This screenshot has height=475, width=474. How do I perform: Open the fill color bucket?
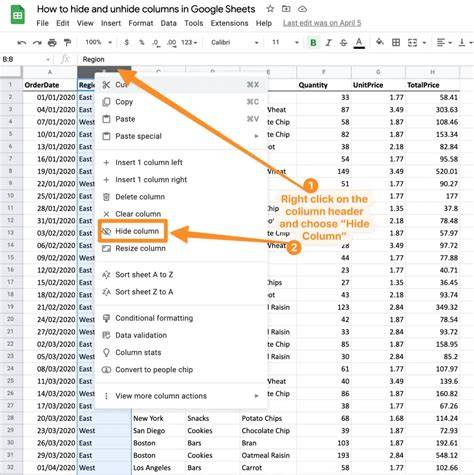tap(379, 42)
